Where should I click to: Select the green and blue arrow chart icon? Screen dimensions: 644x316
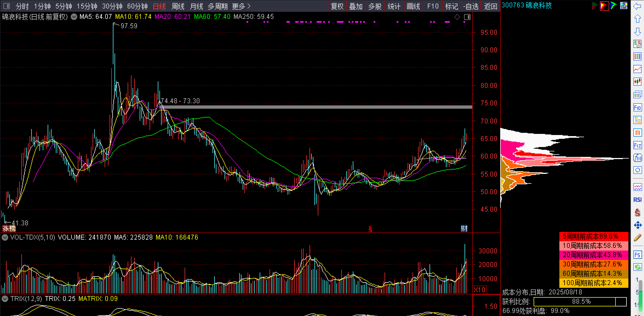coord(614,5)
